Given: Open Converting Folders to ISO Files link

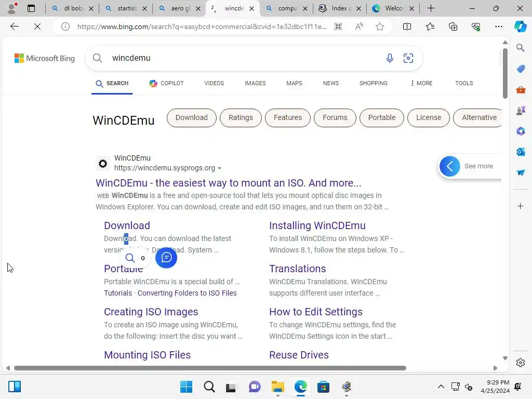Looking at the screenshot, I should coord(187,293).
